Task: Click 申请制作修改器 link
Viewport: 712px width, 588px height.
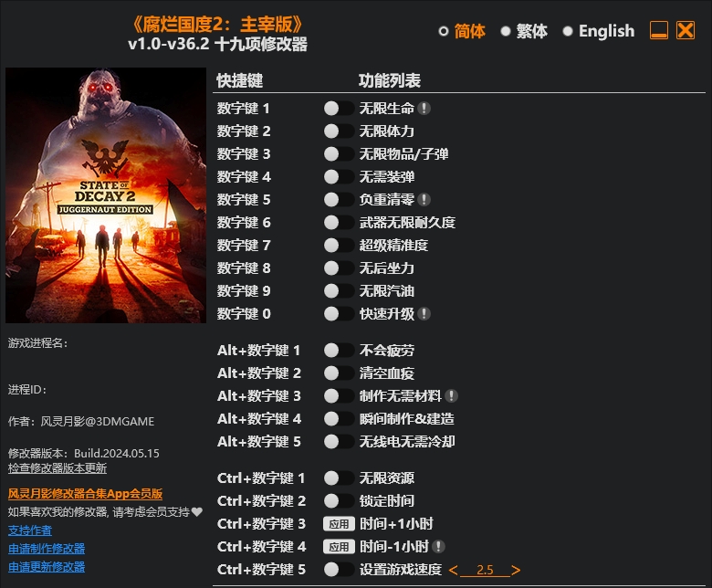Action: click(47, 549)
